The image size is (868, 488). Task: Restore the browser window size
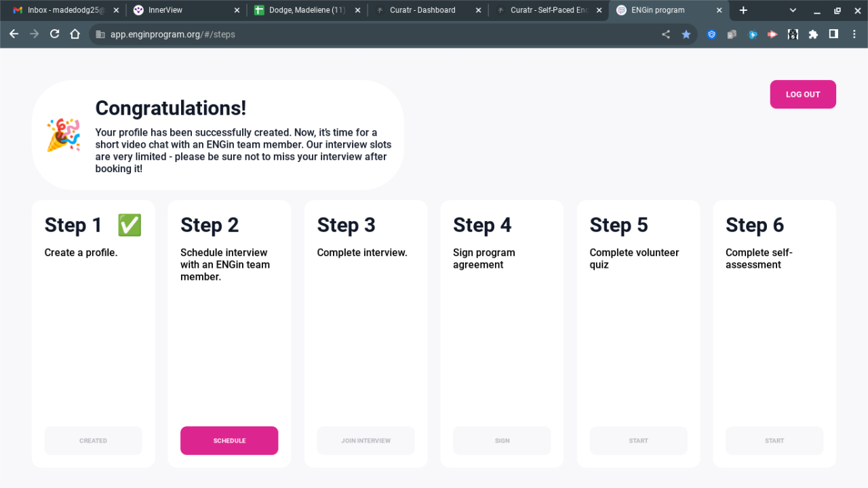point(837,10)
